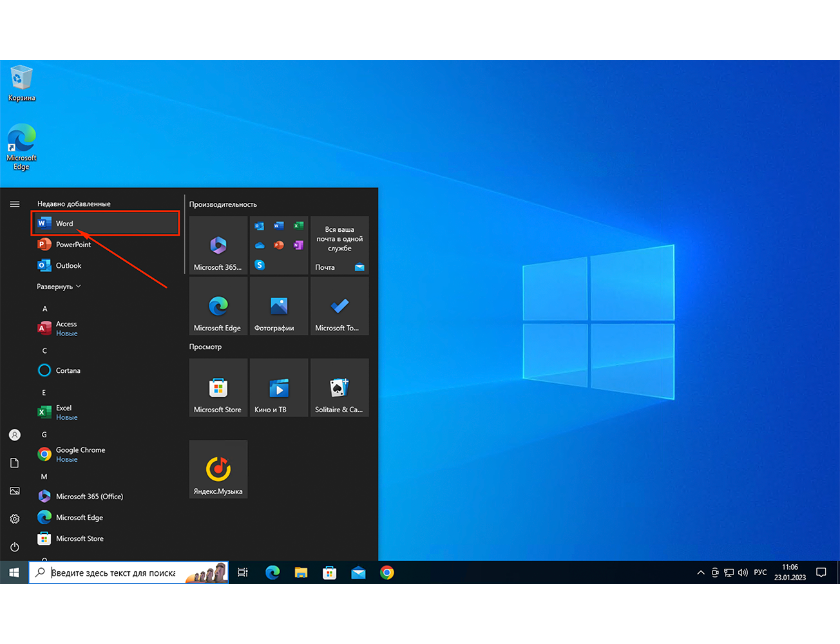Open Settings gear in Start sidebar
The image size is (840, 644).
[15, 518]
